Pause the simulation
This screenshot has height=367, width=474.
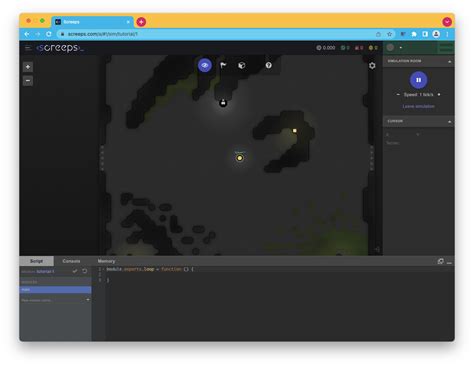[x=418, y=80]
